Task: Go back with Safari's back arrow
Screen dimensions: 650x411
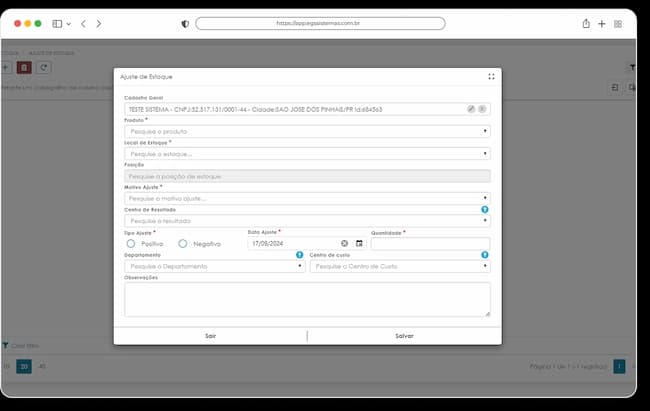Action: coord(83,24)
